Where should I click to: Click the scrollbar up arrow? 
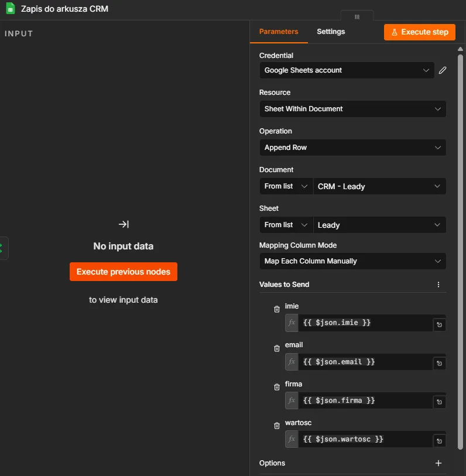[460, 49]
